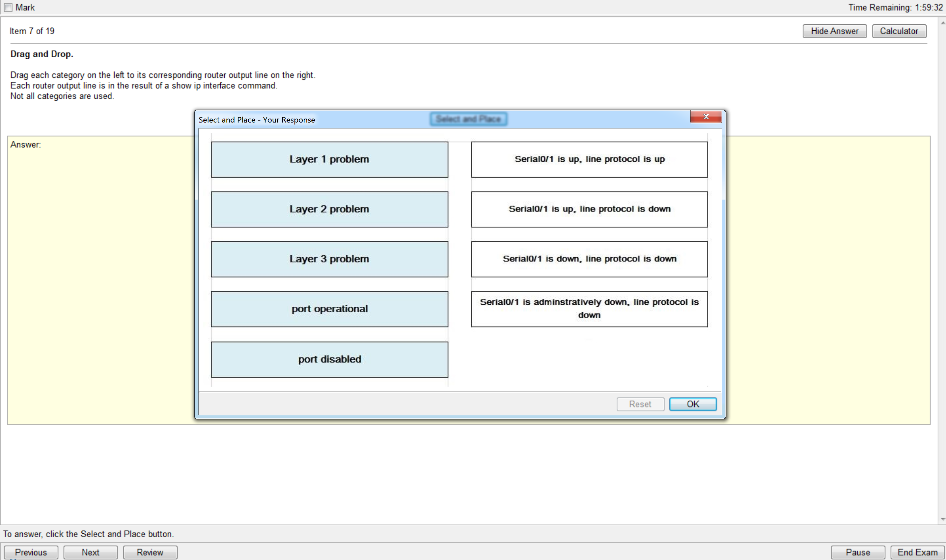The image size is (946, 560).
Task: Click the 'port operational' category box
Action: tap(329, 309)
